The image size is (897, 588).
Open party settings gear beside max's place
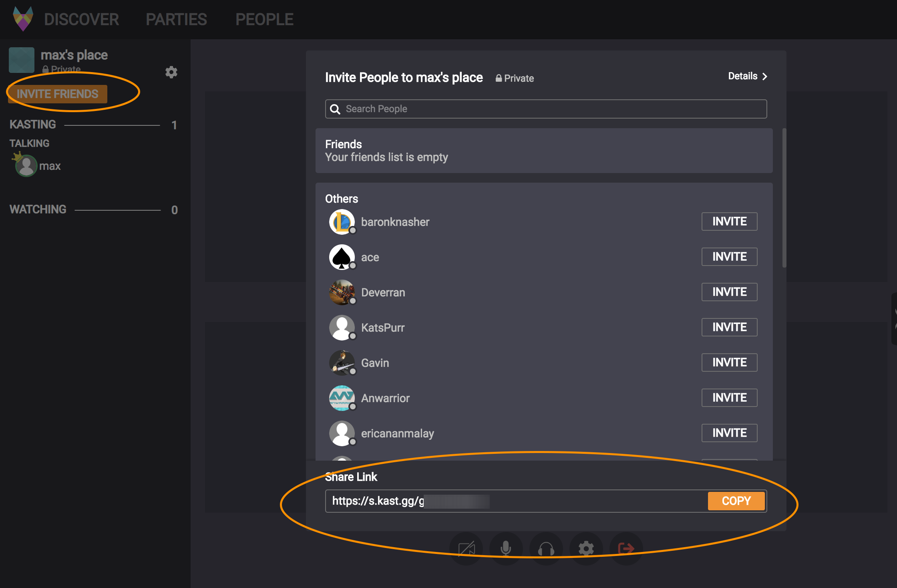tap(171, 72)
